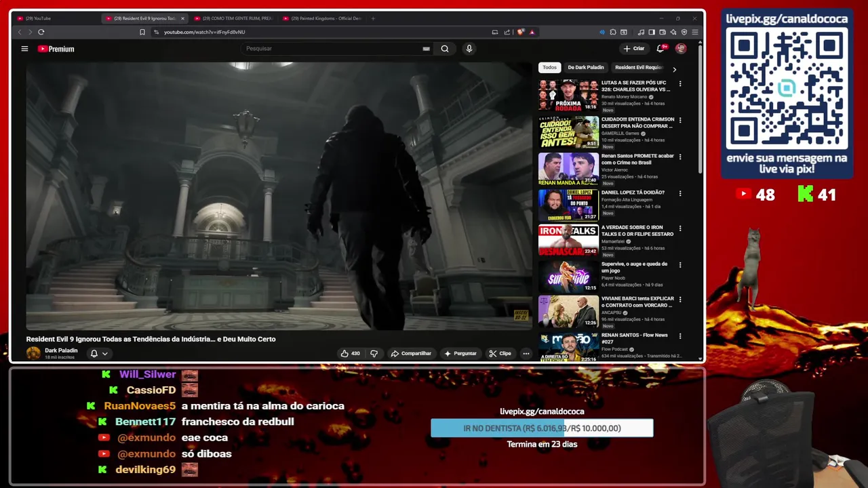This screenshot has width=868, height=488.
Task: Open the LUTAS A SE FAZER video thumbnail
Action: (x=568, y=95)
